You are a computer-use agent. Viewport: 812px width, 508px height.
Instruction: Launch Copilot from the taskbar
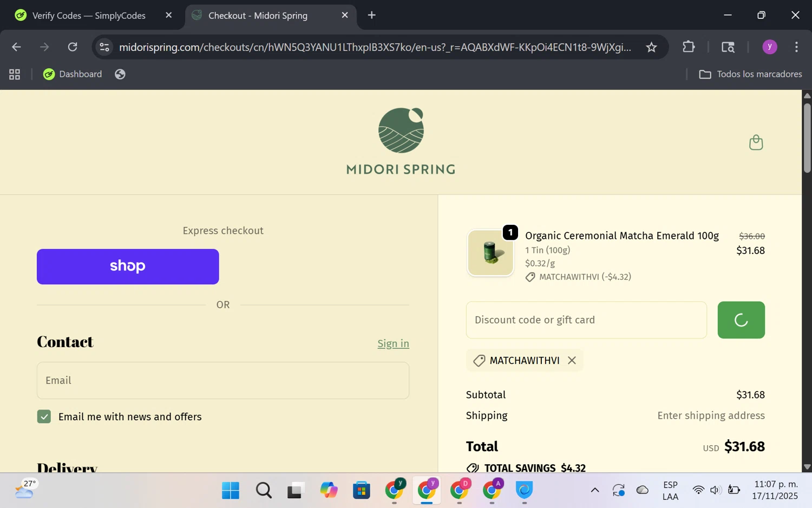tap(329, 491)
